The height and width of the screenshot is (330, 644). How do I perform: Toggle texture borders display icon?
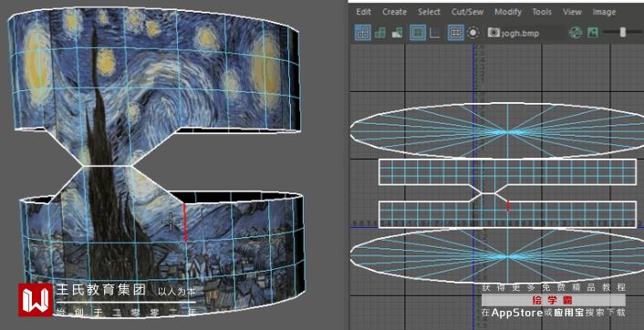click(418, 33)
